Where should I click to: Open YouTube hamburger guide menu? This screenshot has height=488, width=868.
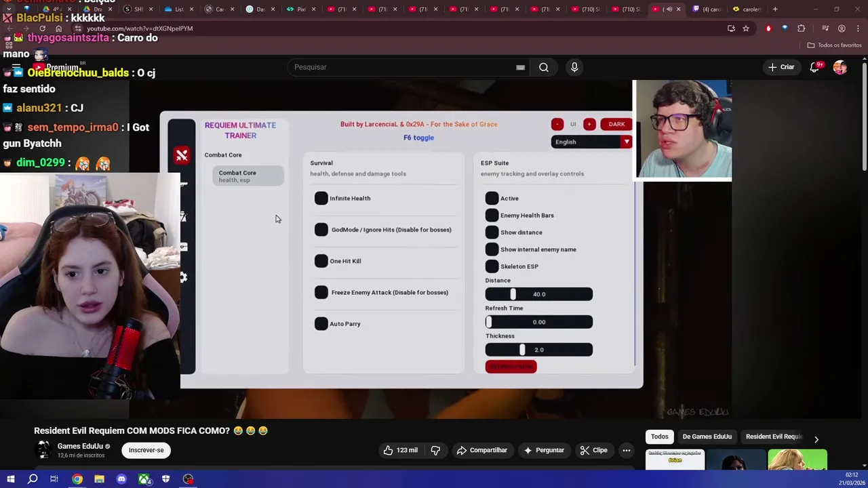[16, 67]
